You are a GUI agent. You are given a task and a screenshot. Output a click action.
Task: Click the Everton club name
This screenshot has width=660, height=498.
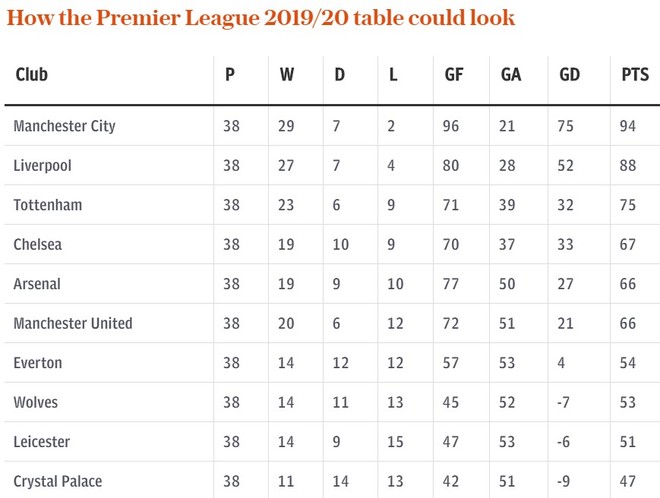coord(38,363)
